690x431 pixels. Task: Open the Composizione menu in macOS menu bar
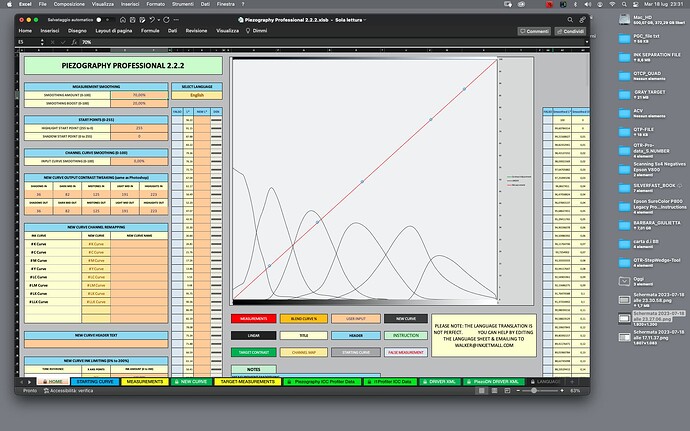click(69, 4)
